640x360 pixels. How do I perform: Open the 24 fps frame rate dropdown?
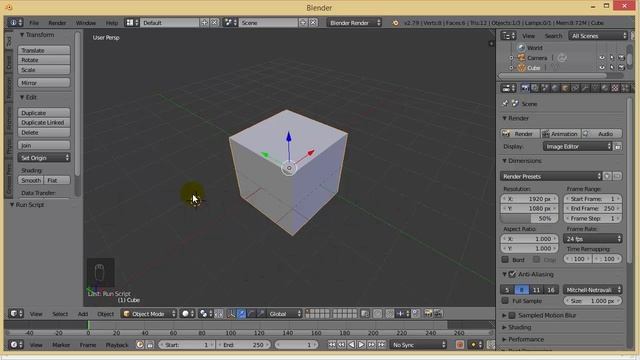click(593, 239)
